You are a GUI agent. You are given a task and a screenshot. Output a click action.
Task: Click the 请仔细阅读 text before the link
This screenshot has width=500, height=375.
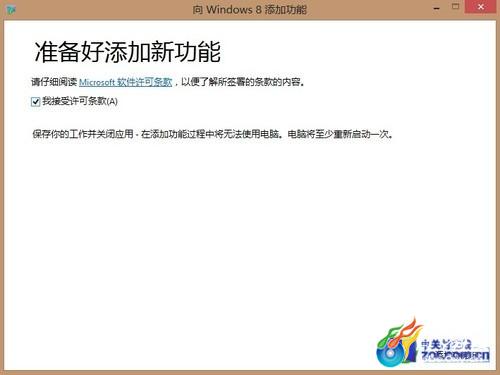coord(54,82)
